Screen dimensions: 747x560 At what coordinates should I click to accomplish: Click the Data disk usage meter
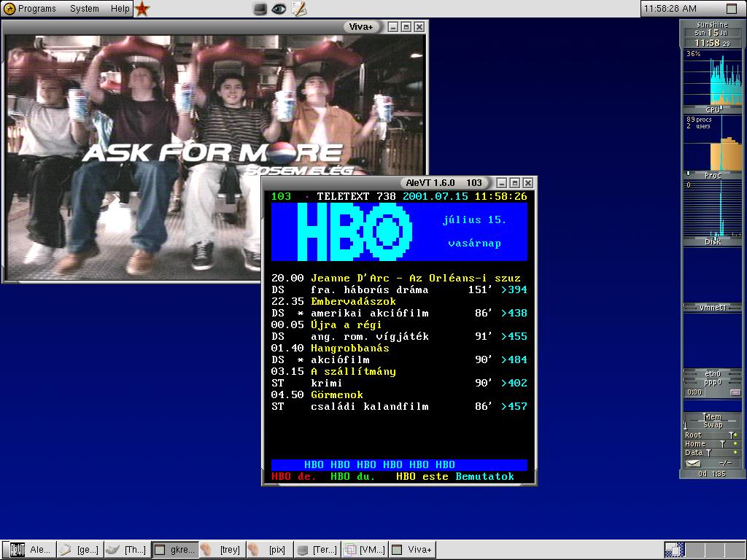[x=712, y=453]
